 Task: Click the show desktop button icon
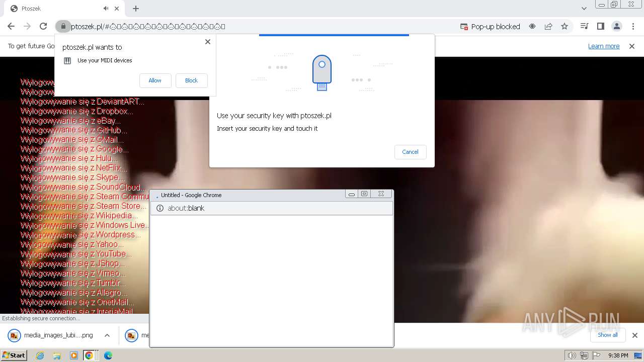(x=637, y=355)
